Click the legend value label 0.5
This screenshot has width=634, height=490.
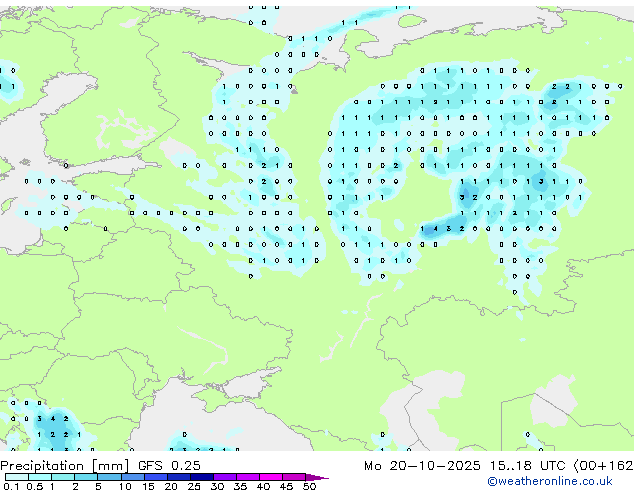[x=35, y=486]
